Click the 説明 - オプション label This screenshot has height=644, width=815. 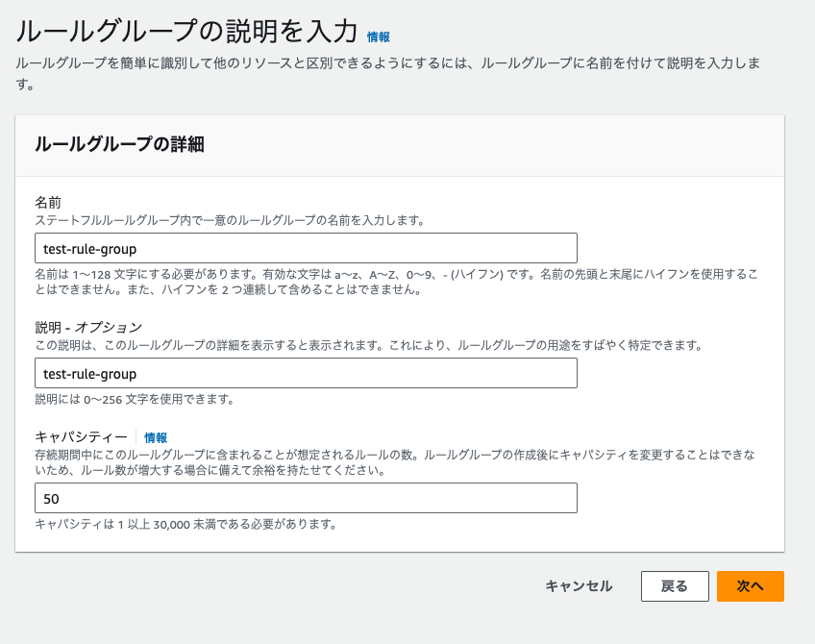[x=88, y=327]
